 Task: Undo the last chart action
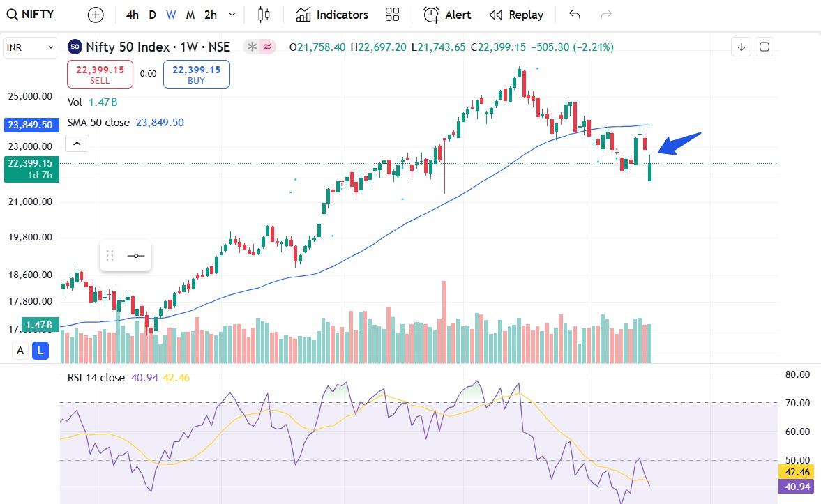tap(574, 15)
